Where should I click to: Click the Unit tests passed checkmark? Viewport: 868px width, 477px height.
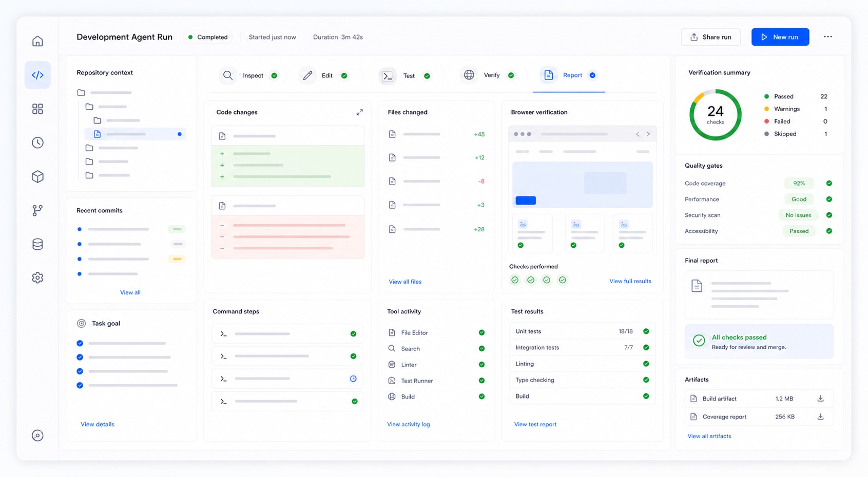[x=646, y=331]
